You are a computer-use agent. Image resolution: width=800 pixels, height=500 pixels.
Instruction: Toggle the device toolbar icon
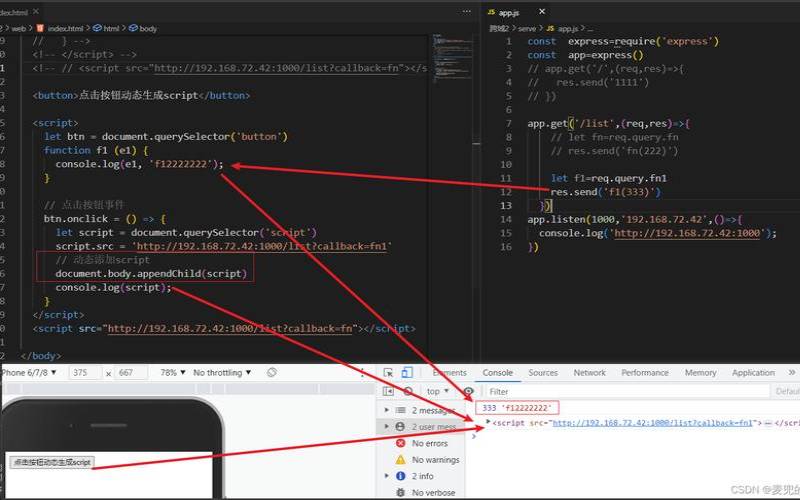407,372
